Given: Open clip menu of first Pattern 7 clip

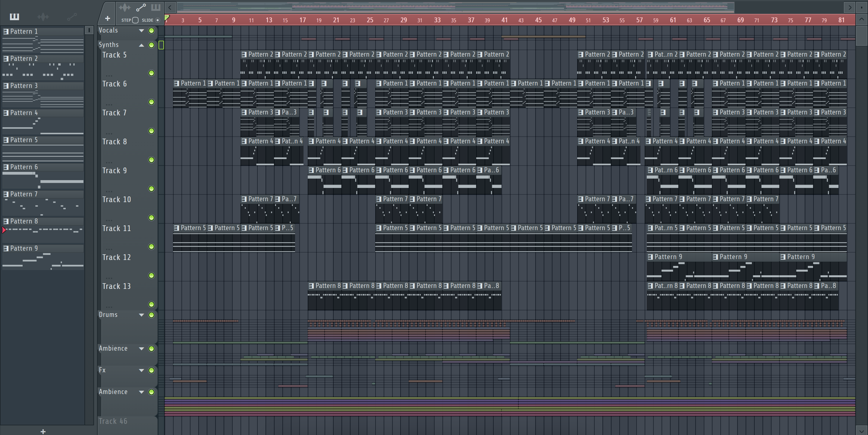Looking at the screenshot, I should point(244,199).
